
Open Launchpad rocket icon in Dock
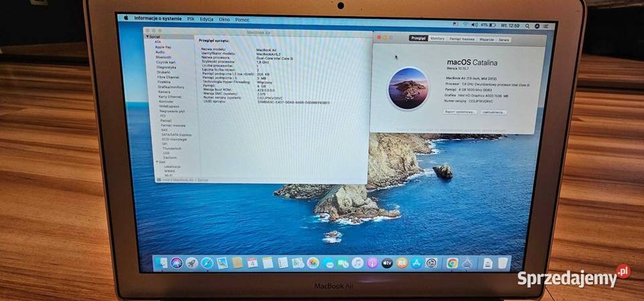pyautogui.click(x=192, y=263)
